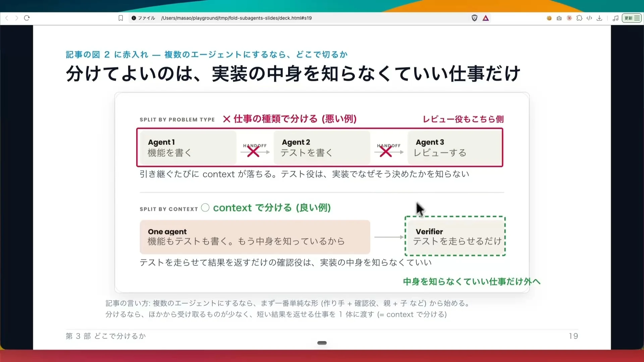Click the レビュー役もこちら側 annotation
Viewport: 644px width, 362px height.
(x=463, y=119)
